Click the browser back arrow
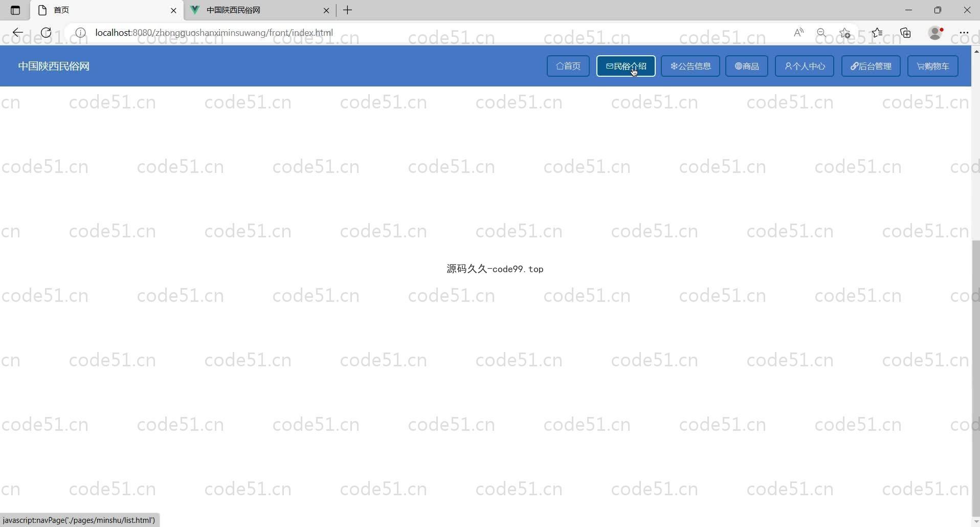This screenshot has width=980, height=527. click(x=18, y=33)
